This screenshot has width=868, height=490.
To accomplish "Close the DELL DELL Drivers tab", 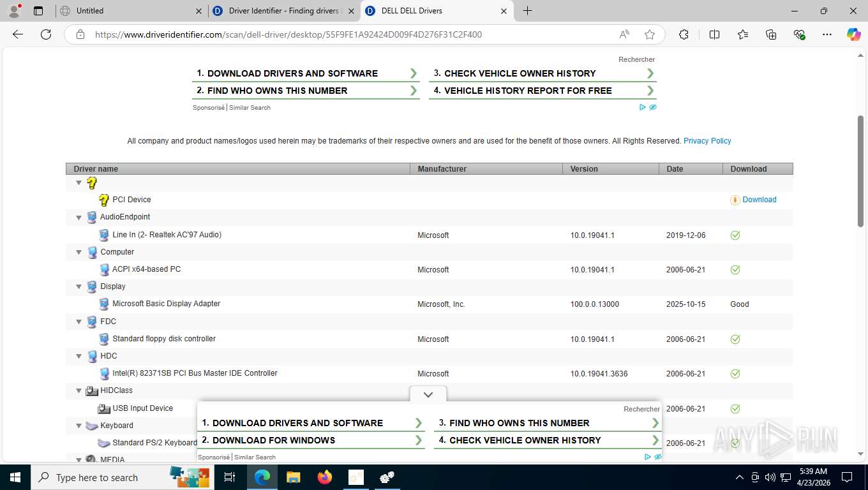I will coord(504,11).
